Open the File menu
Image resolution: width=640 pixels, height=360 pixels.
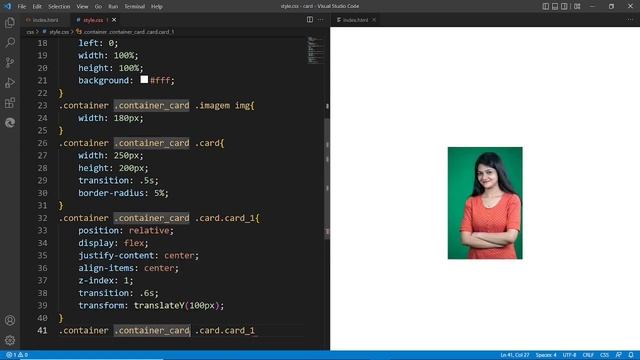[22, 7]
